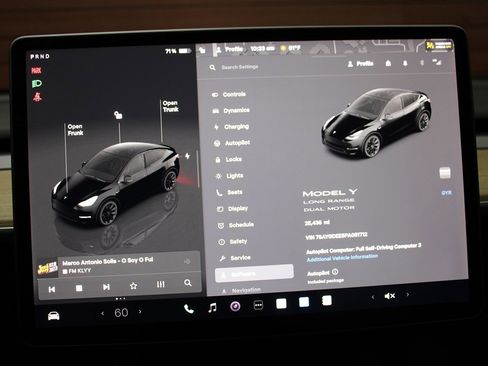Raise volume with right chevron
488x366 pixels.
407,294
